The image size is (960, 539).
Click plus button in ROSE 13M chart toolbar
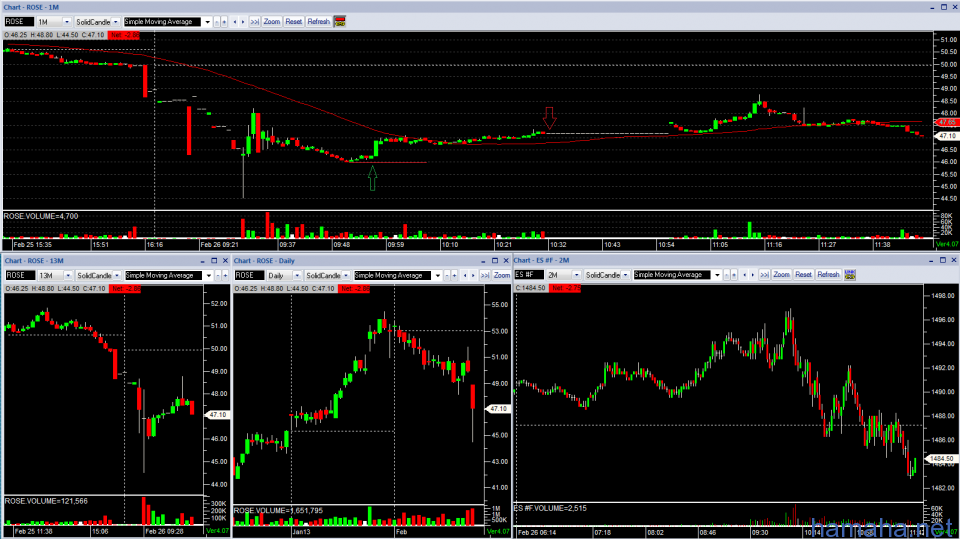point(225,276)
